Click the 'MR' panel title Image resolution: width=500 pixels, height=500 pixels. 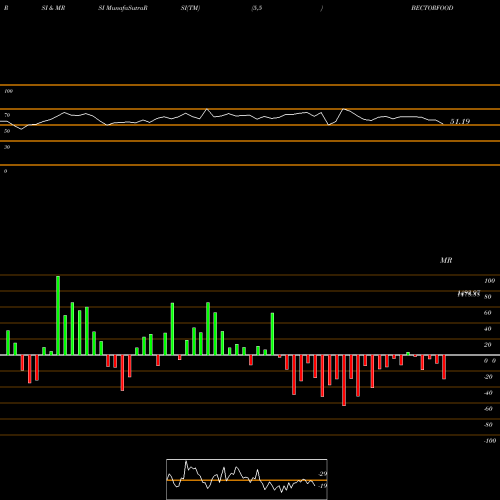click(x=446, y=260)
